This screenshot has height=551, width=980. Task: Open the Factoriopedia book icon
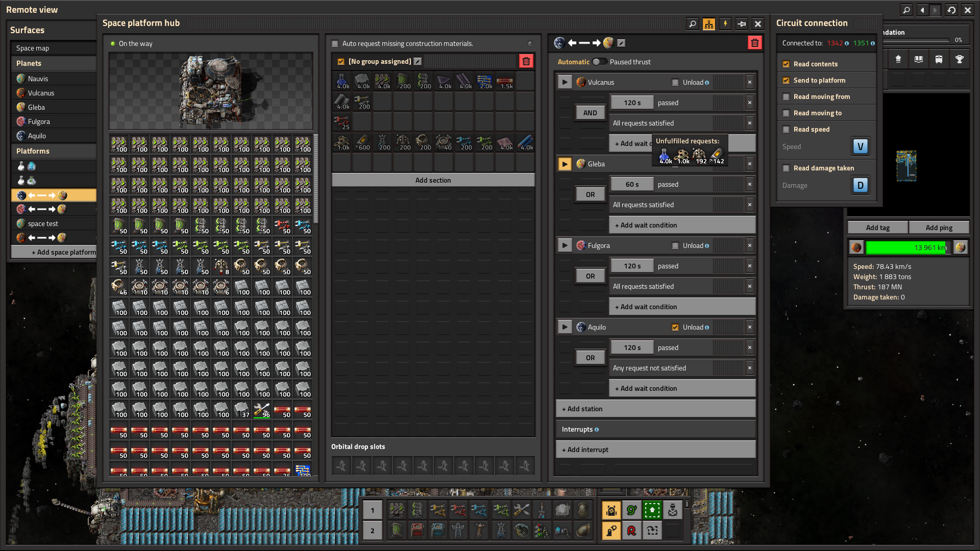919,60
